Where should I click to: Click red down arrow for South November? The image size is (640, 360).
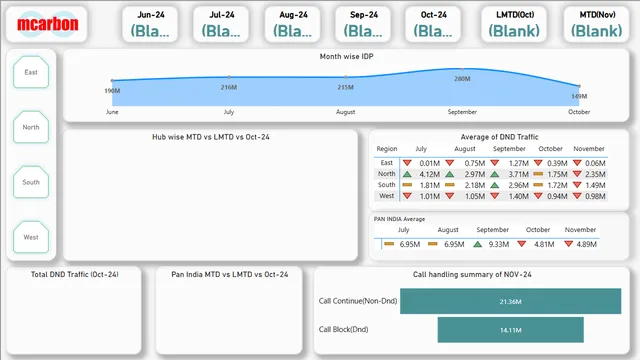[x=577, y=185]
